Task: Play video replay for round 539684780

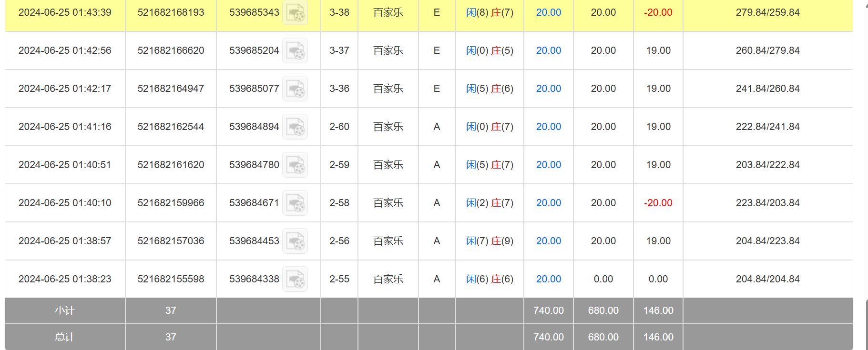Action: point(295,165)
